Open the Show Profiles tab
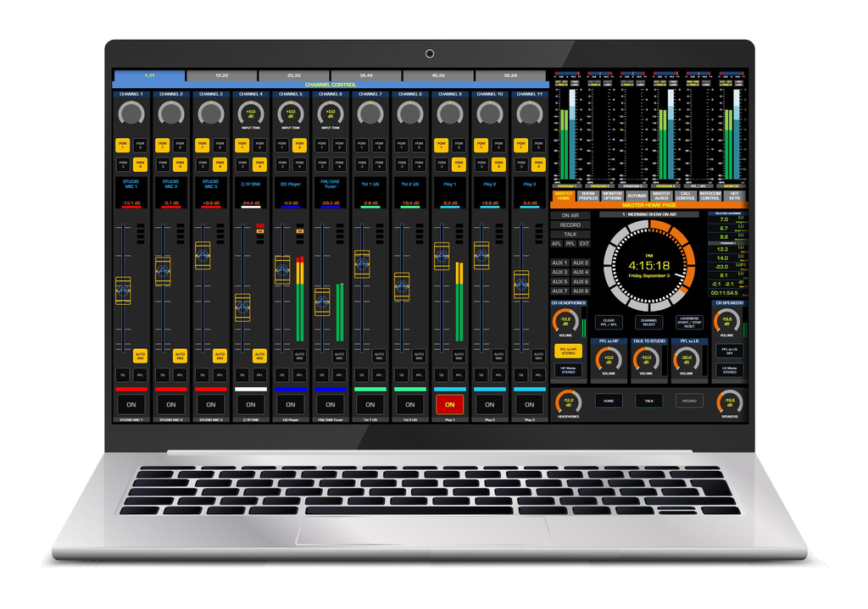 pyautogui.click(x=588, y=196)
